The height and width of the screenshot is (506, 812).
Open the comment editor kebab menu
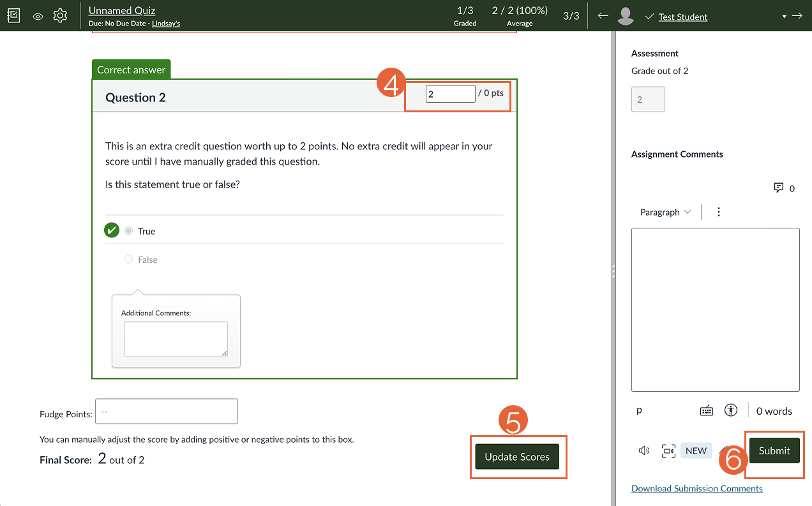pyautogui.click(x=719, y=211)
